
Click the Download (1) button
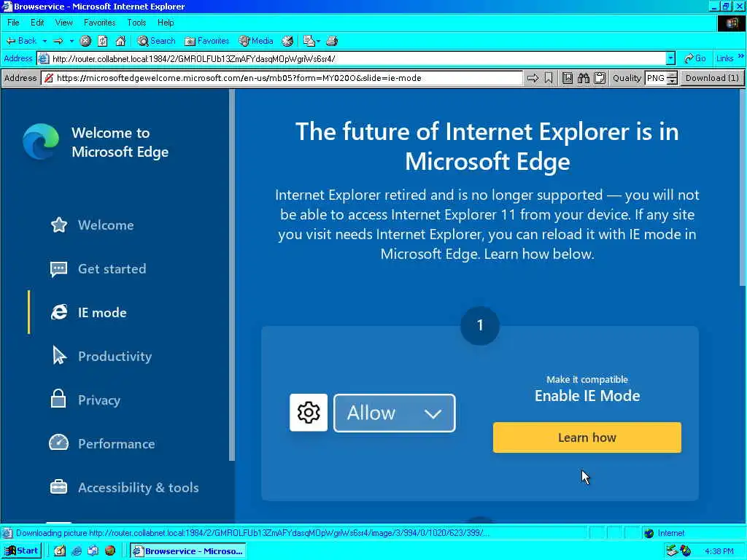(x=712, y=78)
